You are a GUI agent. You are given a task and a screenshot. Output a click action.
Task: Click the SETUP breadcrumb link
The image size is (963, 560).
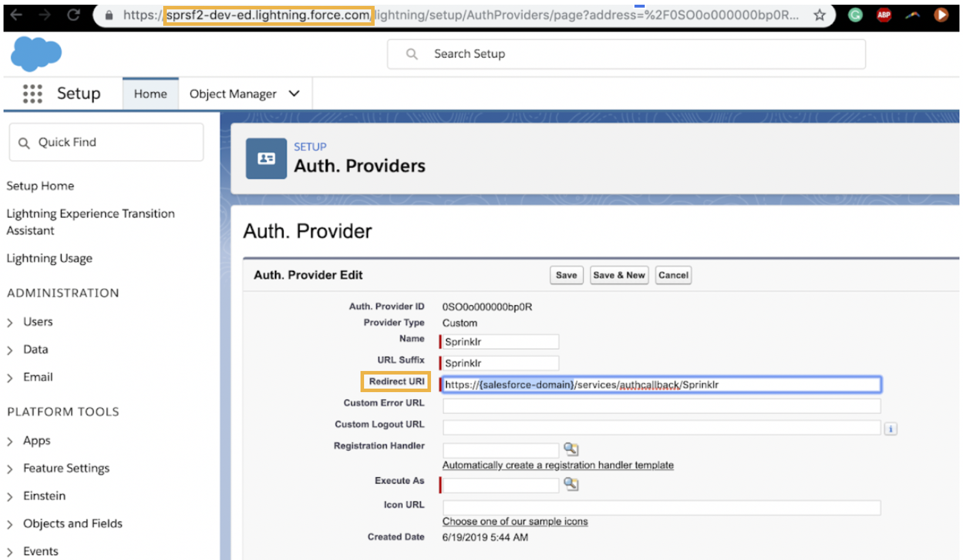click(x=310, y=147)
